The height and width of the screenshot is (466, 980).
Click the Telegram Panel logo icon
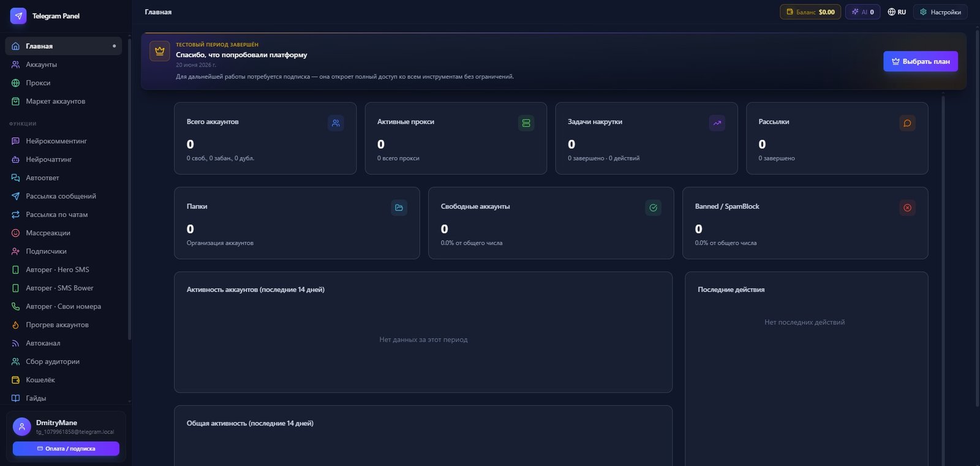[x=18, y=16]
